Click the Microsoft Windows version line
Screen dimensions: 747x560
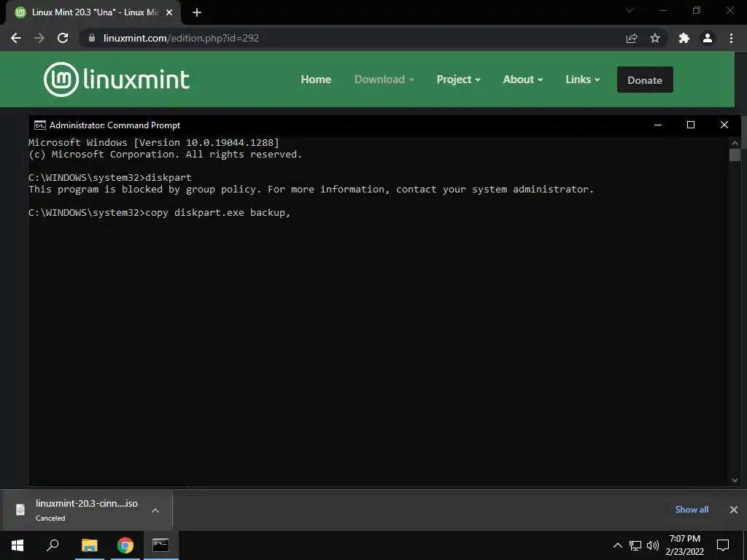click(154, 142)
